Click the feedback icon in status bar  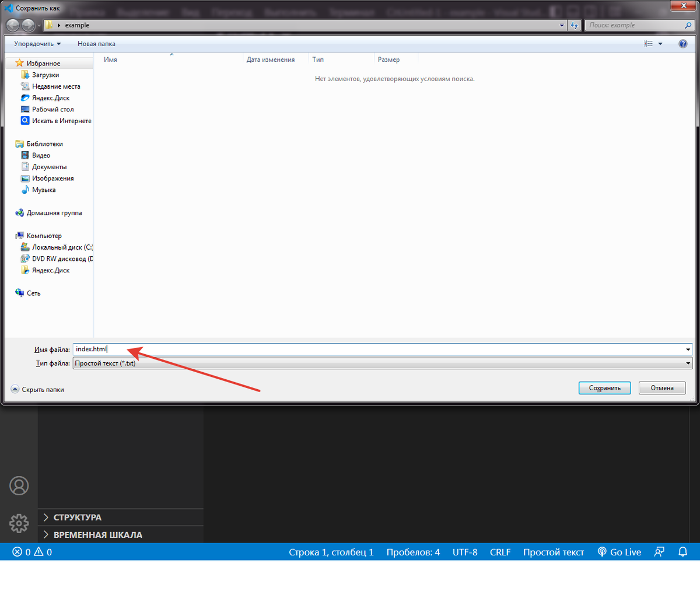pyautogui.click(x=659, y=552)
